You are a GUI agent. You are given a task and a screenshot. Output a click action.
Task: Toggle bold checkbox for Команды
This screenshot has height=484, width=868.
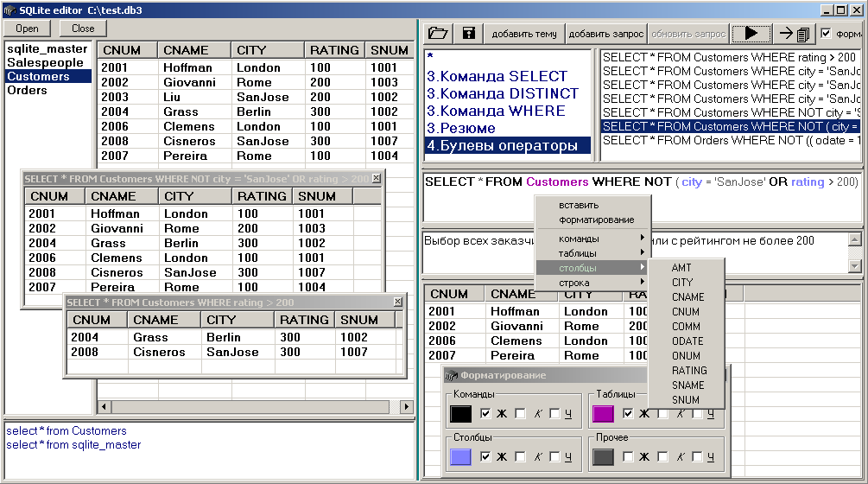pos(486,414)
